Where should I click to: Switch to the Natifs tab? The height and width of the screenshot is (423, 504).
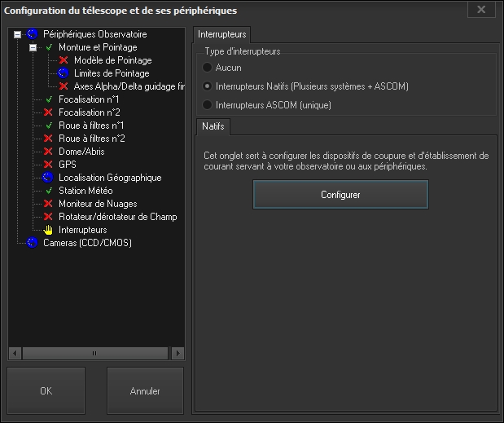(213, 126)
